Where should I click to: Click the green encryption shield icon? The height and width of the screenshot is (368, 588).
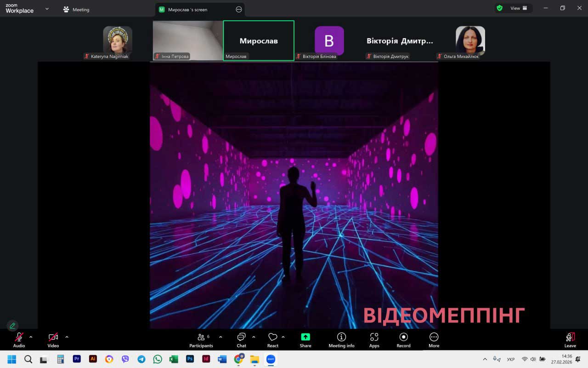(x=499, y=8)
